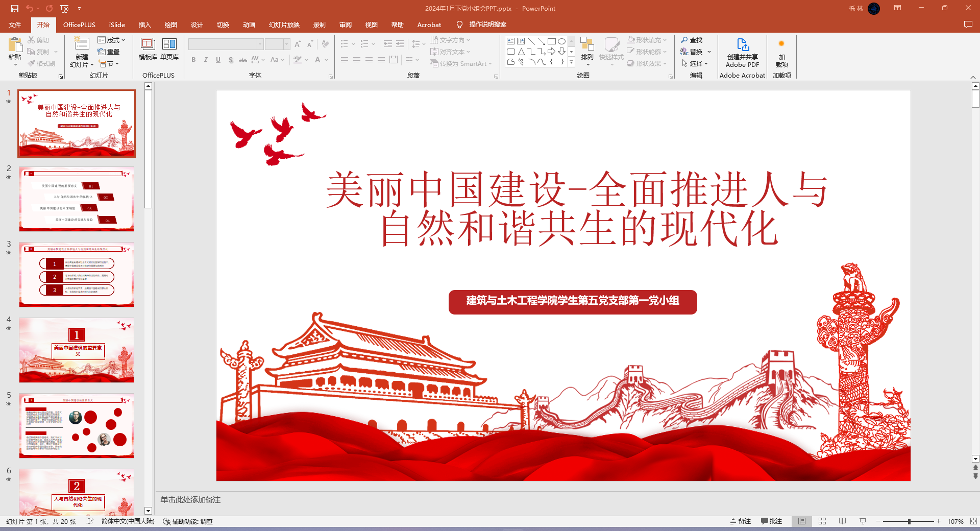Expand the Select dropdown in editing group
The width and height of the screenshot is (980, 531).
pos(696,64)
